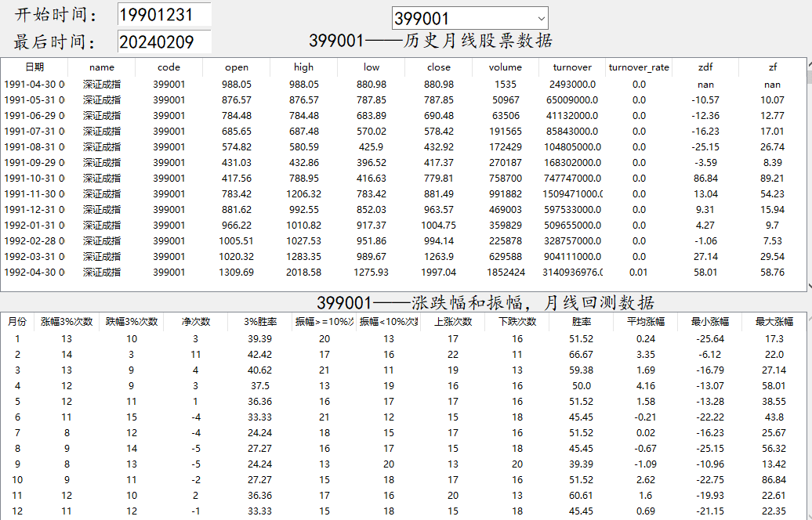The width and height of the screenshot is (812, 520).
Task: Select the row dated 1992-01-31
Action: (x=404, y=225)
